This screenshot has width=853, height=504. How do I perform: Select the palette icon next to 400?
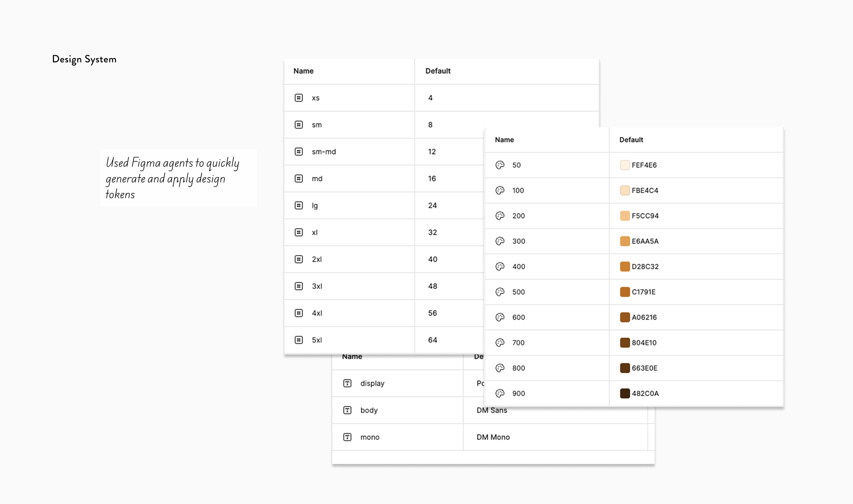point(500,266)
